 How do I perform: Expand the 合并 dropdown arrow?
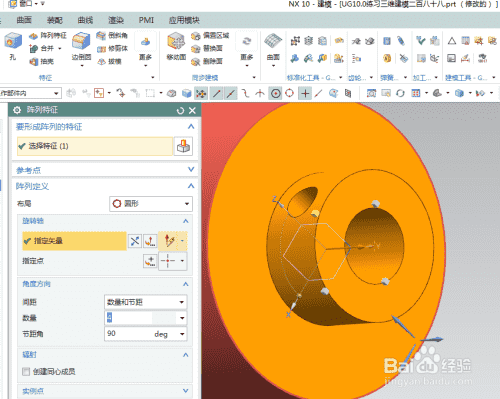pos(60,49)
